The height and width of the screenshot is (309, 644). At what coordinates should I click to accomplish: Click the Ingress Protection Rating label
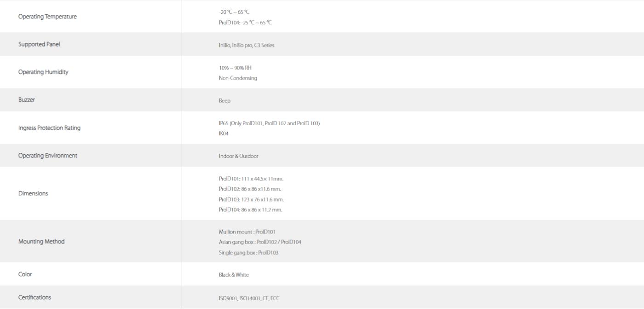click(49, 128)
